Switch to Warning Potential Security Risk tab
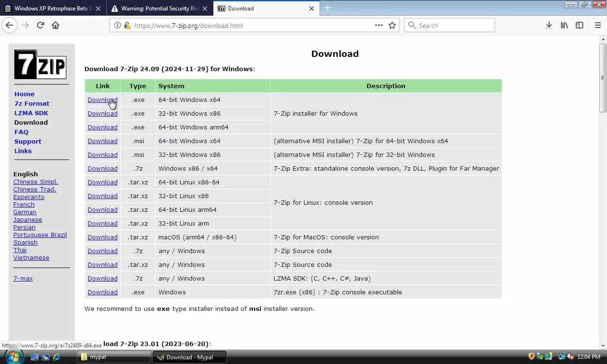The height and width of the screenshot is (364, 607). pyautogui.click(x=160, y=8)
